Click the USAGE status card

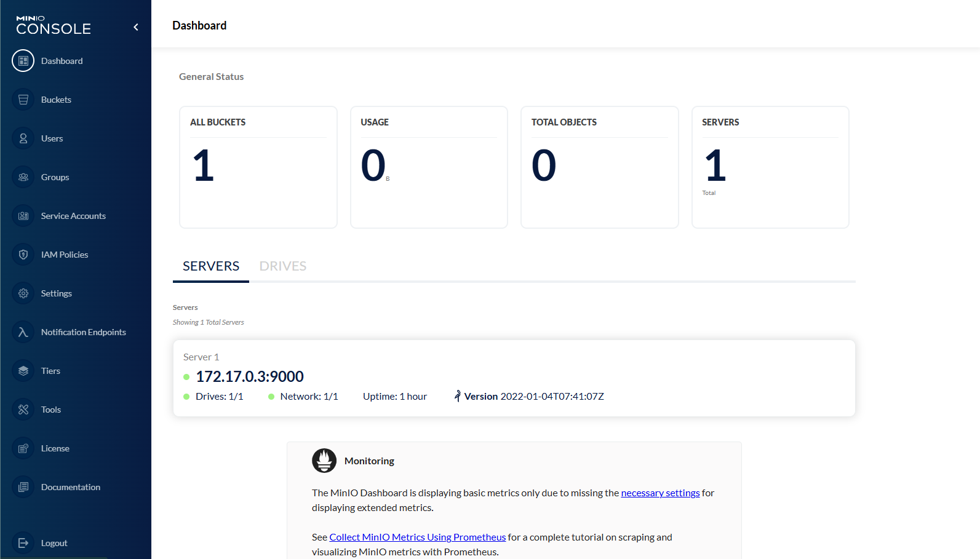point(429,167)
